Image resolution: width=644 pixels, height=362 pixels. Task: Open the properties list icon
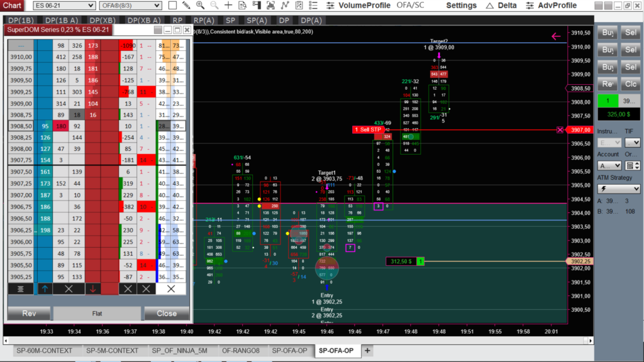[x=313, y=5]
